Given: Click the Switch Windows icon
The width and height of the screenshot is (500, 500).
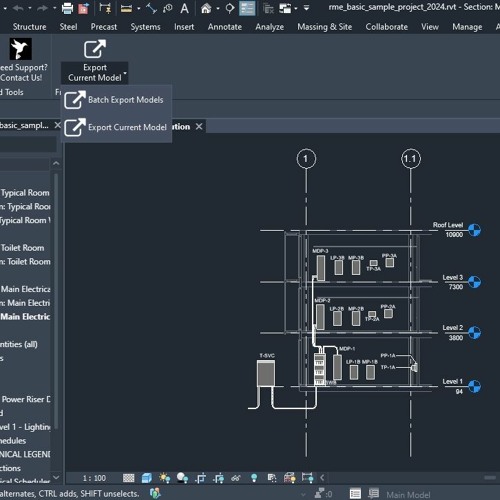Looking at the screenshot, I should [285, 8].
